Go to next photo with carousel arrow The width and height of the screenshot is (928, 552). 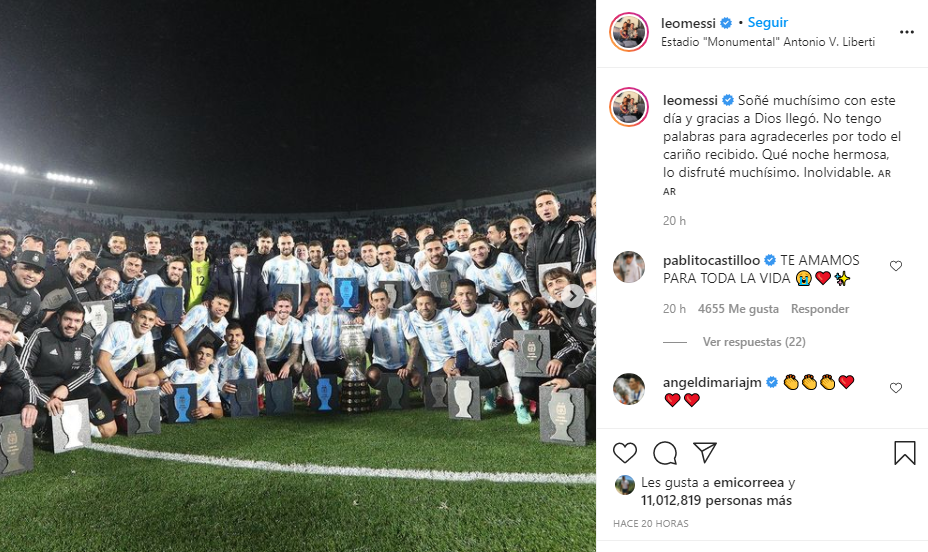(x=572, y=296)
